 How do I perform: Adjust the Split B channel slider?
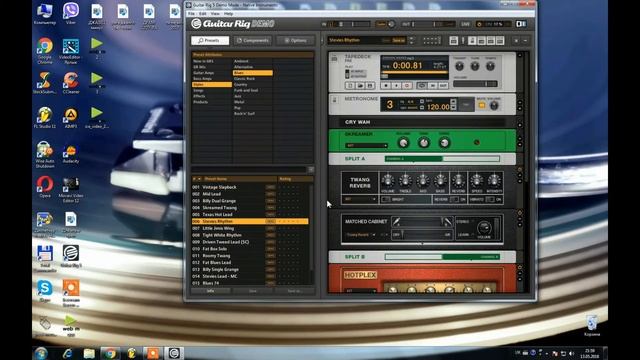point(442,257)
